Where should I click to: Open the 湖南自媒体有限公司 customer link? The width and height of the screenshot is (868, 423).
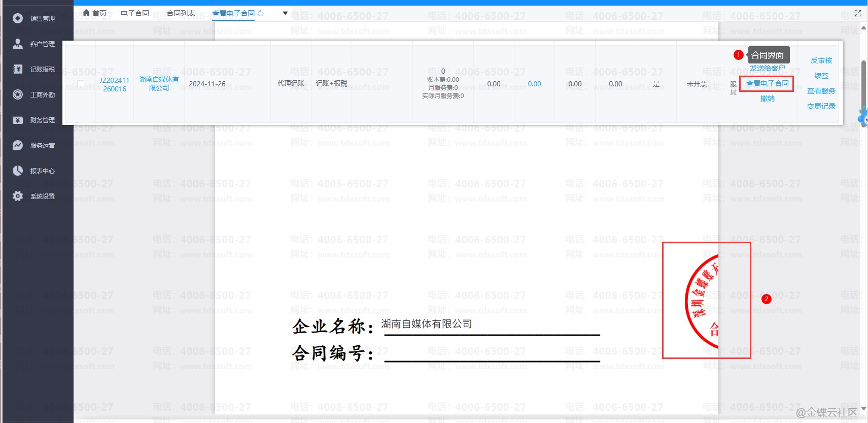[159, 84]
